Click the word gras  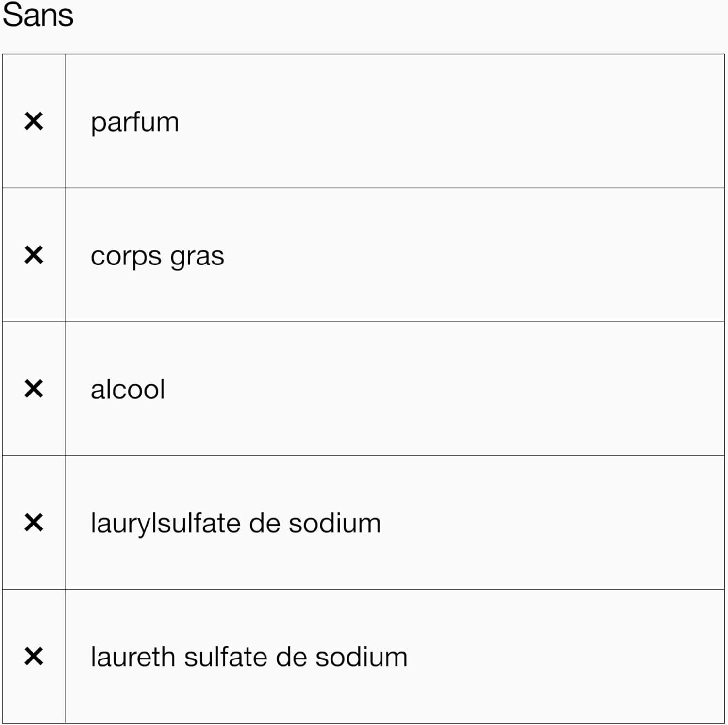(x=197, y=257)
